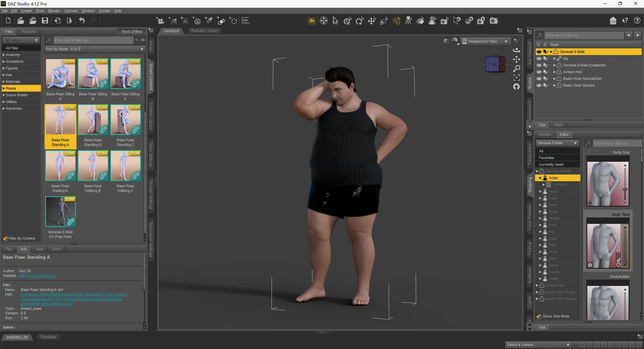Collapse the Actor shaping group
Viewport: 644px width, 349px height.
[x=540, y=178]
